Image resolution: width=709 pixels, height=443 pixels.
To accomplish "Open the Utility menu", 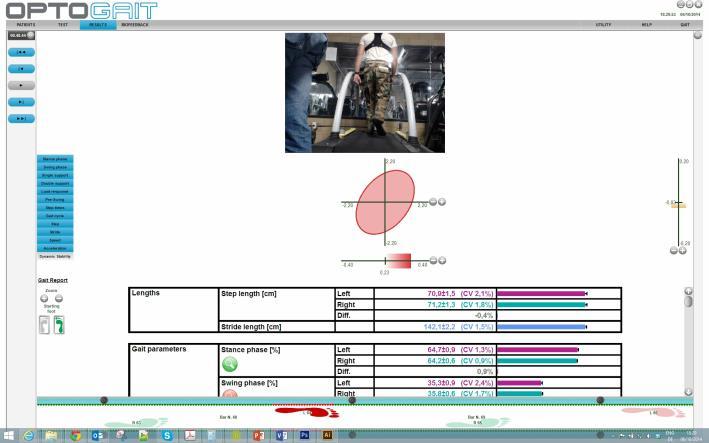I will click(603, 24).
